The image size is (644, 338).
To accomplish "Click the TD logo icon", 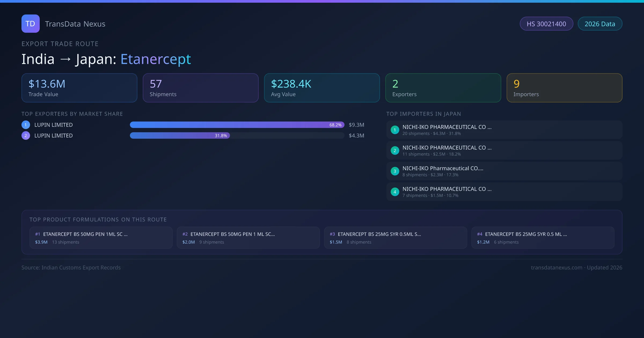I will (x=30, y=24).
